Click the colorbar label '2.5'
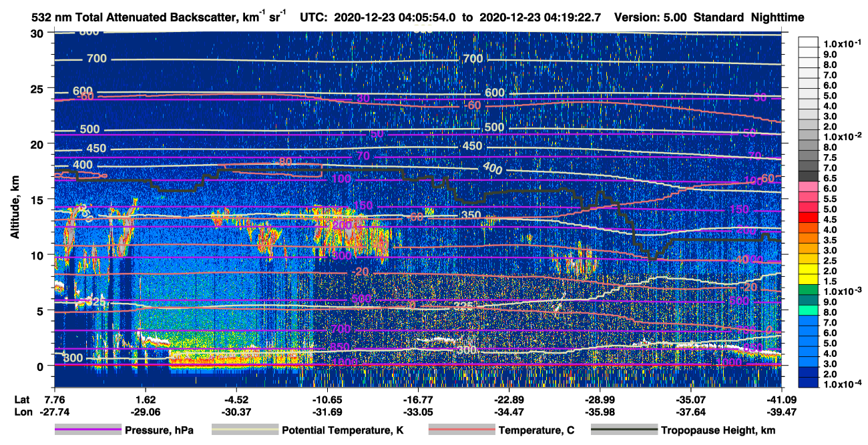Image resolution: width=868 pixels, height=445 pixels. 831,261
